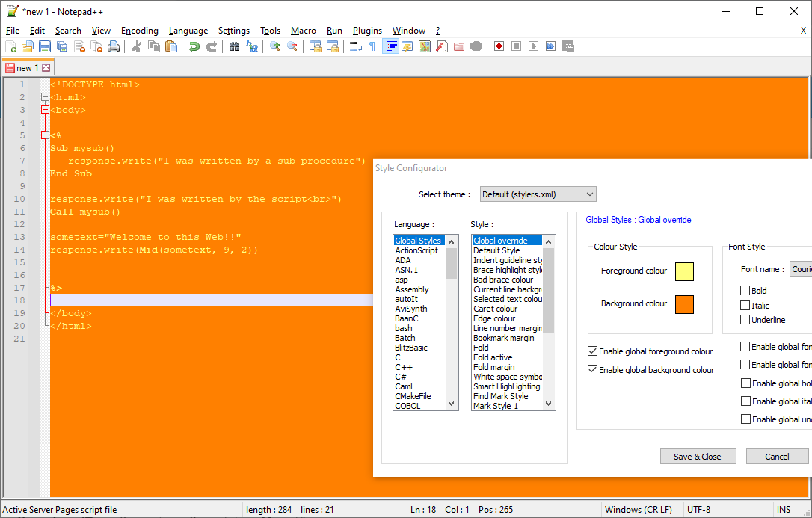This screenshot has width=812, height=518.
Task: Open the Plugins menu
Action: pyautogui.click(x=367, y=31)
